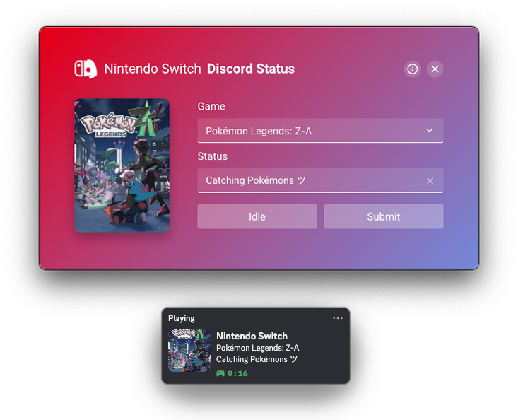Open the info circle button

[412, 69]
